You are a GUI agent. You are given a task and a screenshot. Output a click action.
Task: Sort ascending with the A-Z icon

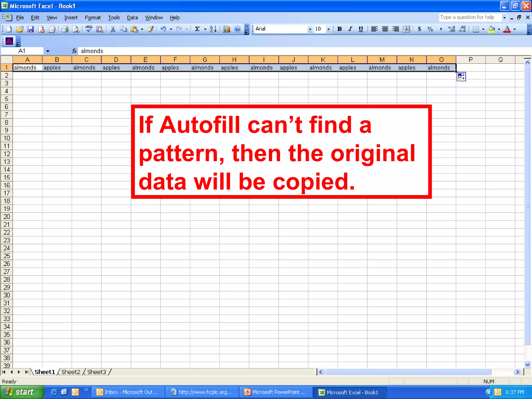pos(213,29)
